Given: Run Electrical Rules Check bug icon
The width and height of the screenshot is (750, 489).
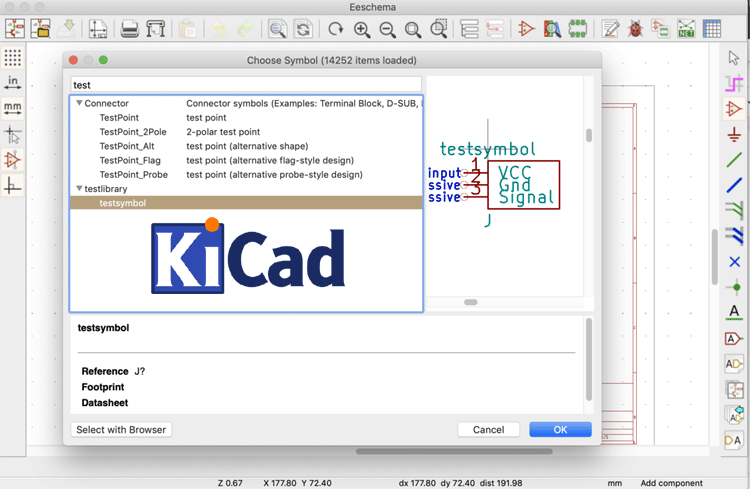Looking at the screenshot, I should point(636,29).
